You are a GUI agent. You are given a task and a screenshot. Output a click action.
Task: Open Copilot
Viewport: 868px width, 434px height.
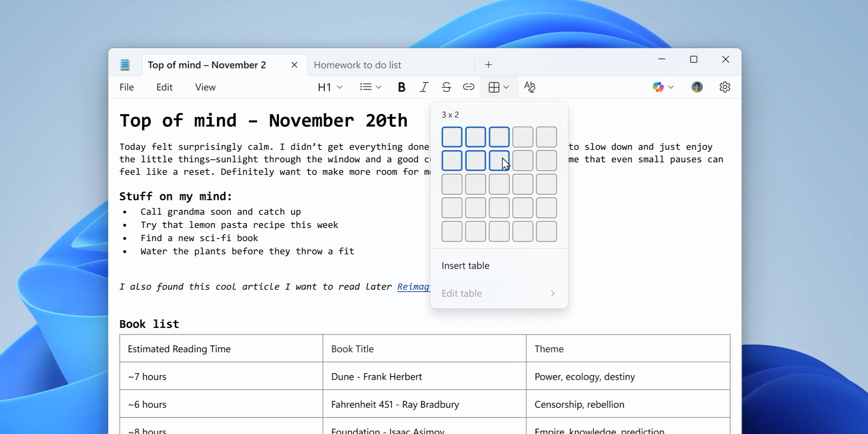point(658,87)
